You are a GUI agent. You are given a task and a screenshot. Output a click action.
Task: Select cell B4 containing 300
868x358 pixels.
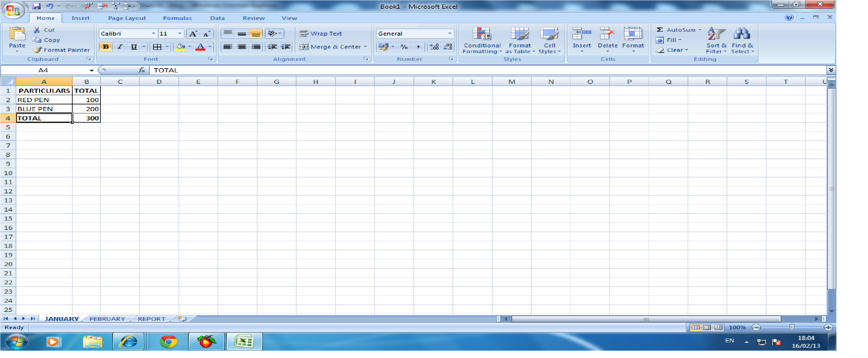[x=86, y=118]
